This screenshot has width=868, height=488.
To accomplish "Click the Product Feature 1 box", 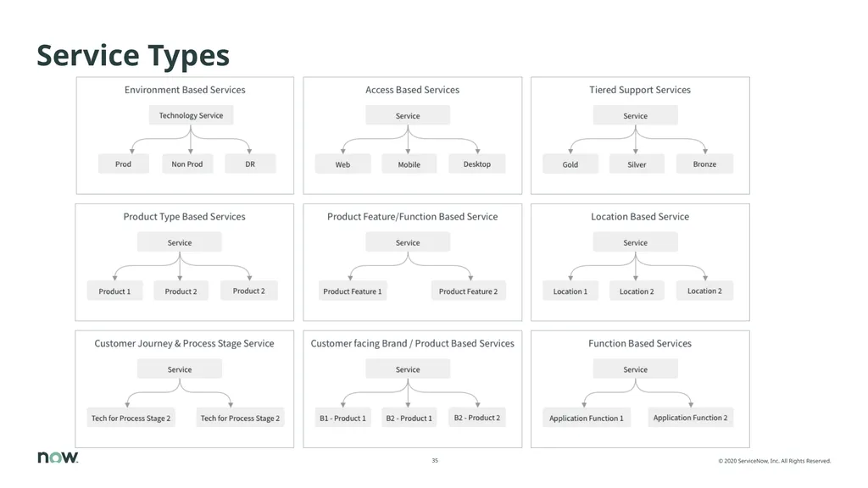I will click(x=353, y=291).
